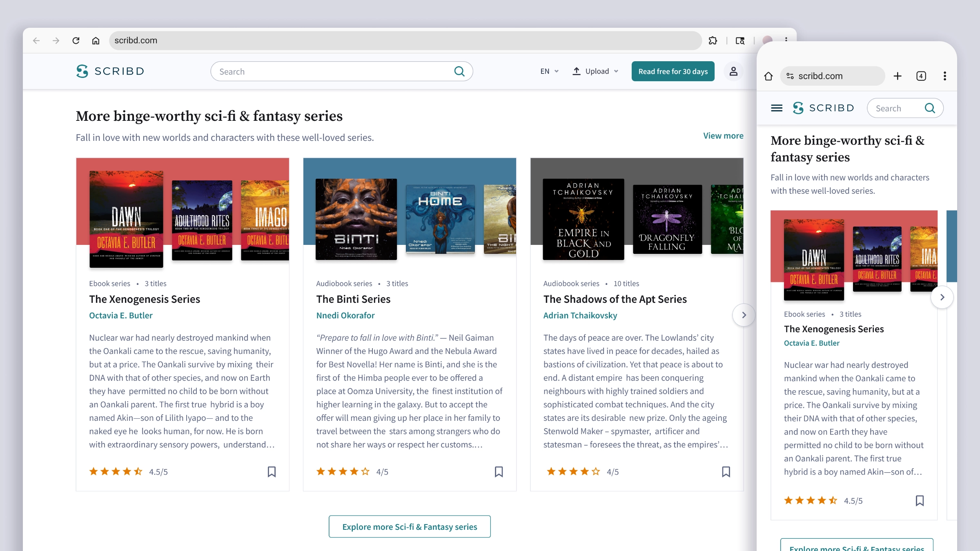
Task: Click the Adulthood Rites cover on desktop
Action: (202, 220)
